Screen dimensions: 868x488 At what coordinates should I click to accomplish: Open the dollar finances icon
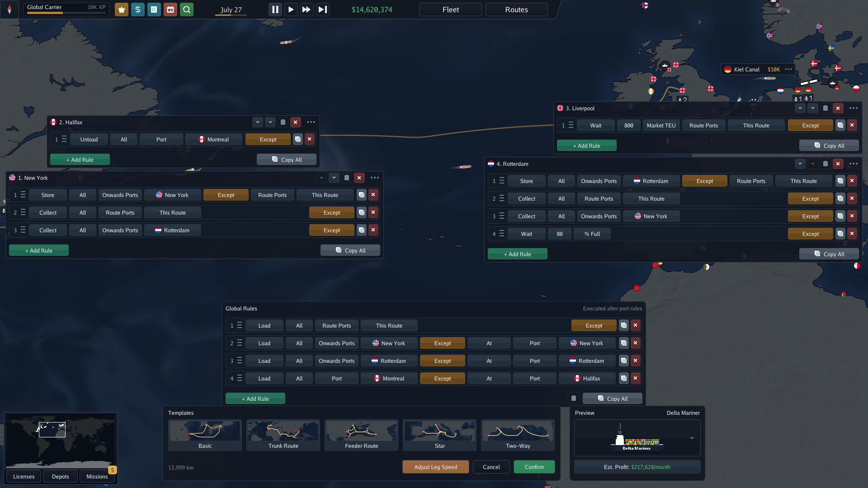137,9
